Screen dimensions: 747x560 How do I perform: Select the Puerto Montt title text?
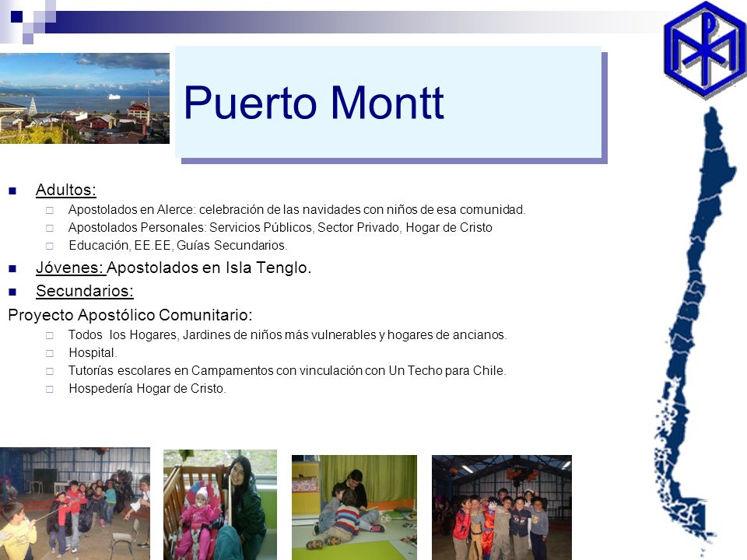click(314, 103)
